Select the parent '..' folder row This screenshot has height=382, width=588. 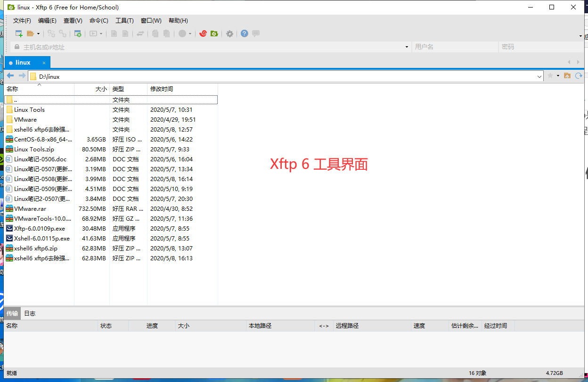click(x=111, y=100)
